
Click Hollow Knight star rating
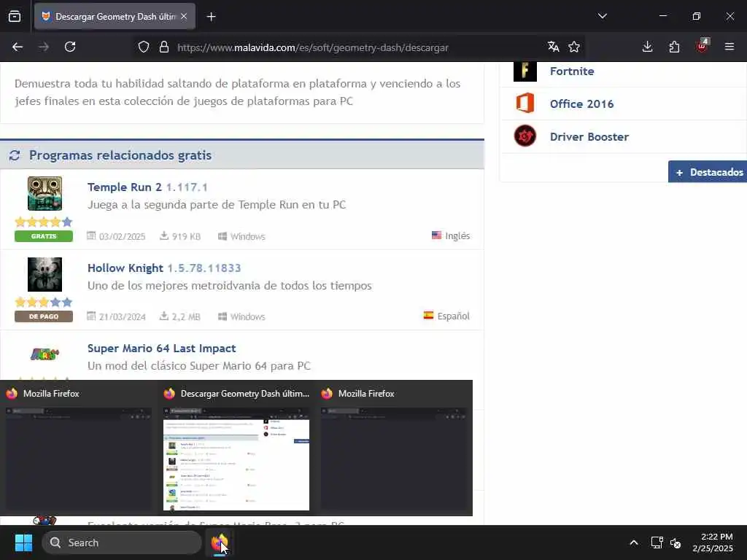click(x=44, y=303)
